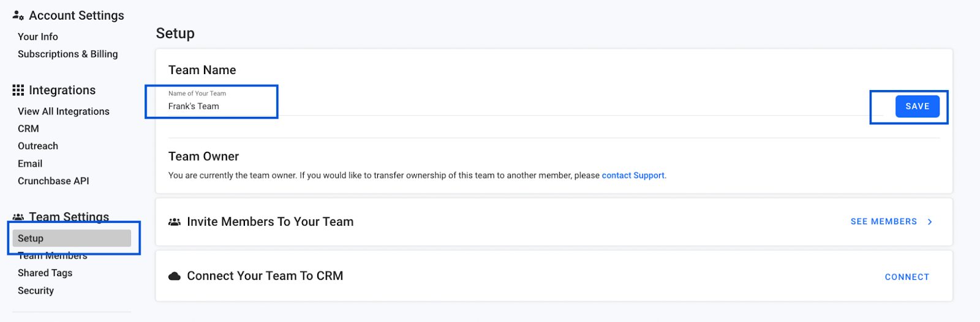Click the Team Settings people icon
980x322 pixels.
(x=18, y=217)
